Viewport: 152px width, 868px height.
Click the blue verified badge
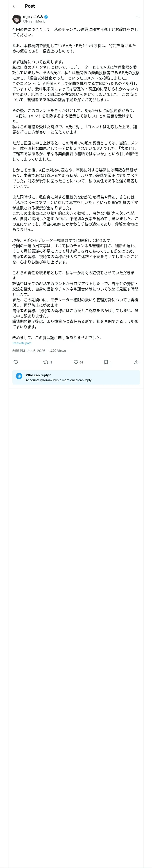[46, 16]
